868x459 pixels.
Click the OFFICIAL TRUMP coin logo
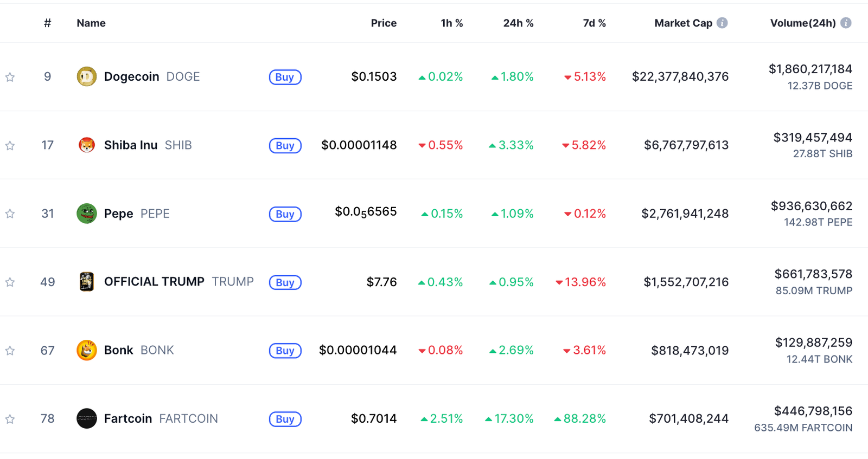[x=87, y=282]
